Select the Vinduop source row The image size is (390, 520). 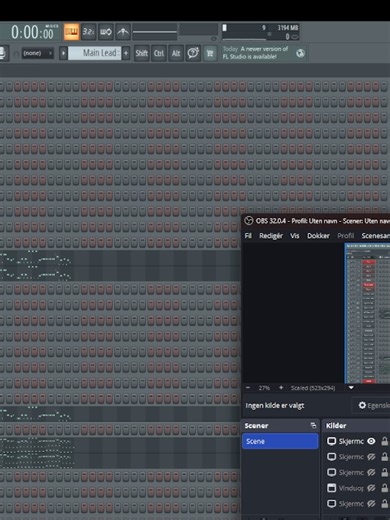(357, 488)
